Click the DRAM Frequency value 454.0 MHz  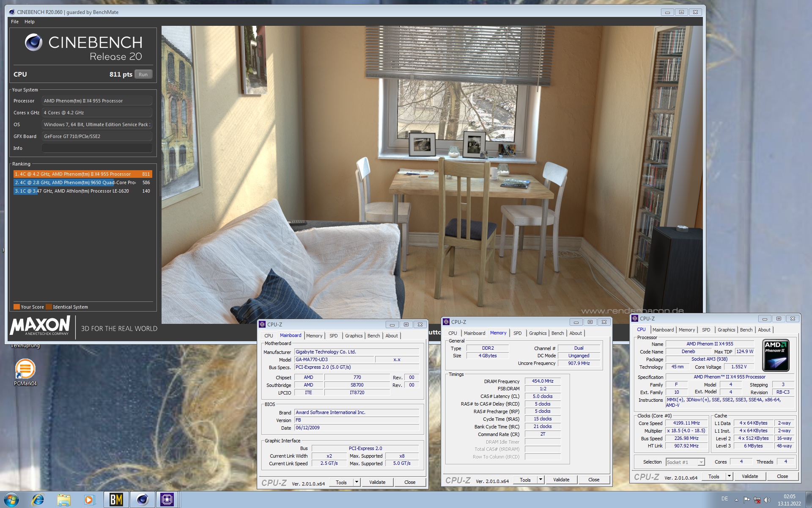[543, 381]
